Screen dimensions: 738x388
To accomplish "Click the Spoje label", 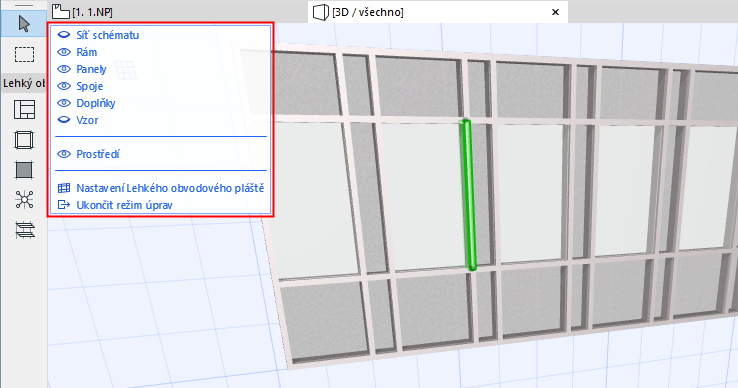I will 89,86.
